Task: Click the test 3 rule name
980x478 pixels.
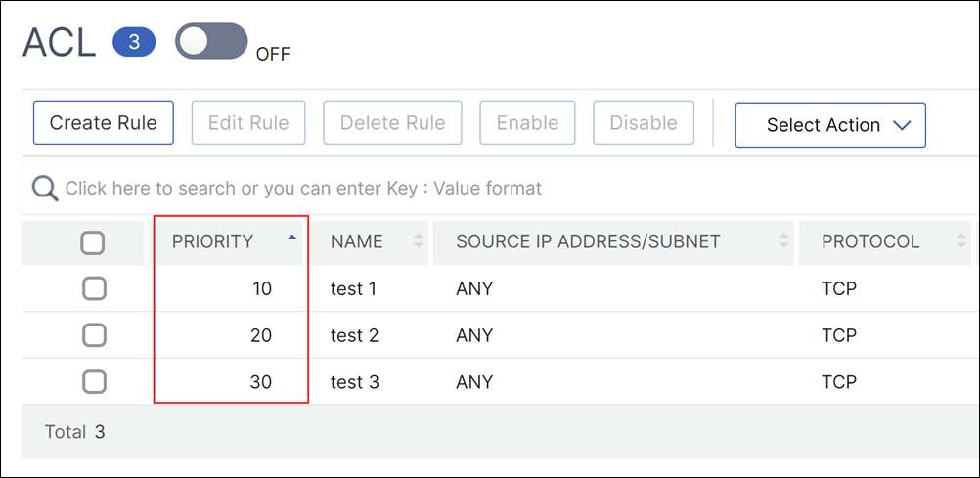Action: click(x=354, y=382)
